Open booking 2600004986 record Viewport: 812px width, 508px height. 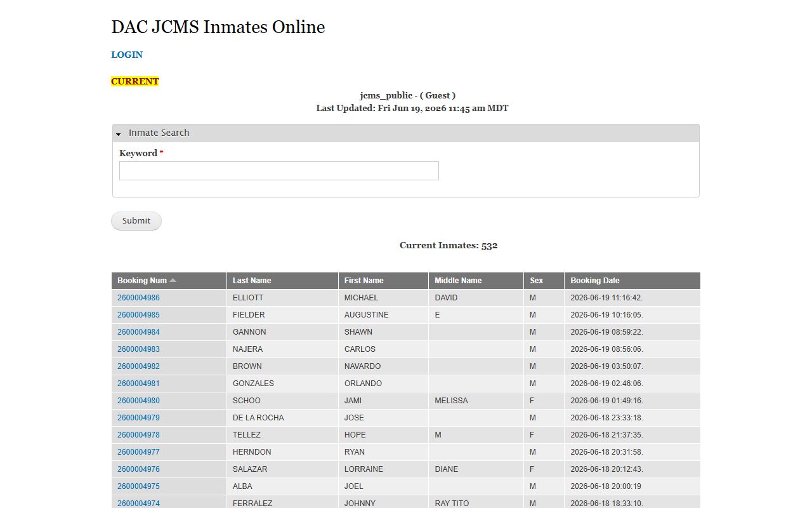138,298
